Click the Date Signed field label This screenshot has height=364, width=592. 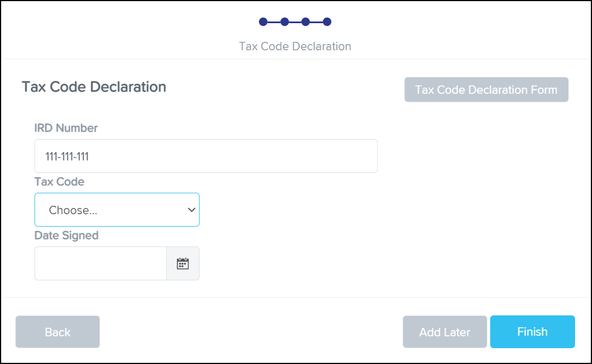[x=67, y=236]
